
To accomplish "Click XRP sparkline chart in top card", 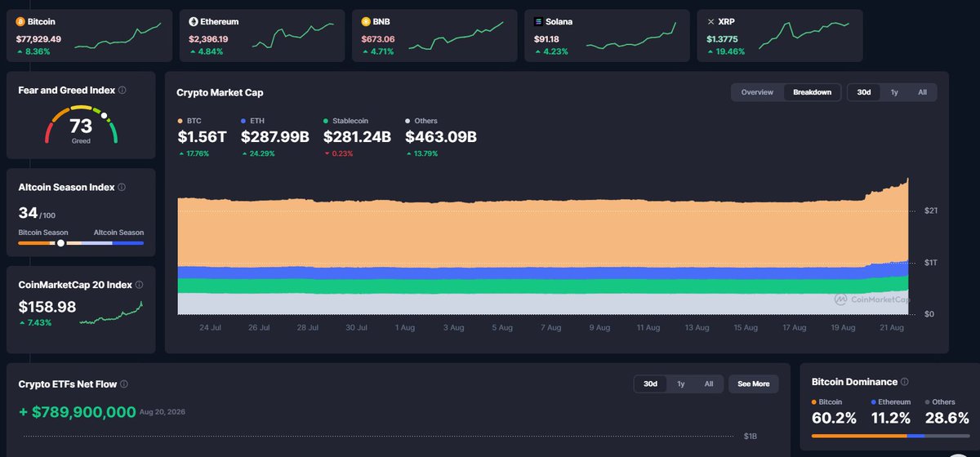I will tap(804, 37).
